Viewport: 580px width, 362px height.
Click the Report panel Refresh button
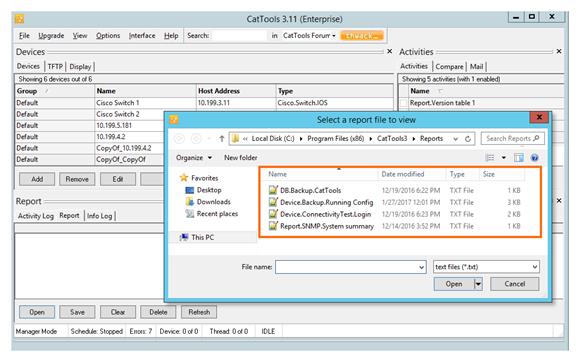199,312
